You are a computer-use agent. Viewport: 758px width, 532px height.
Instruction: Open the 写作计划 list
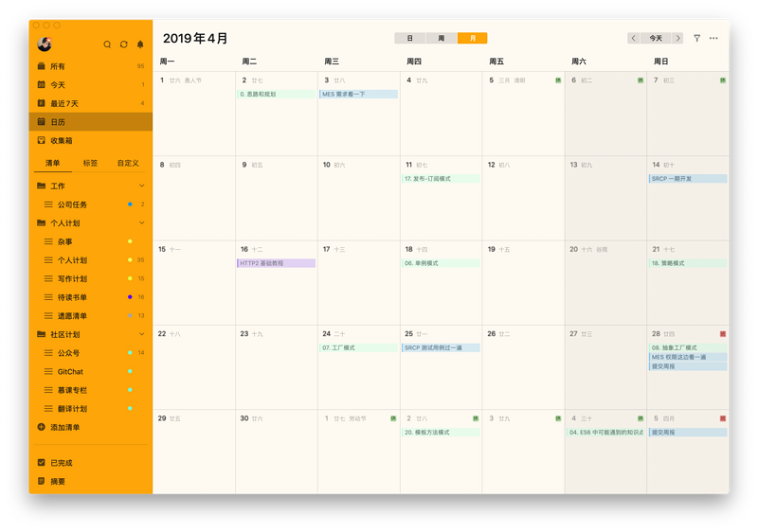point(90,279)
